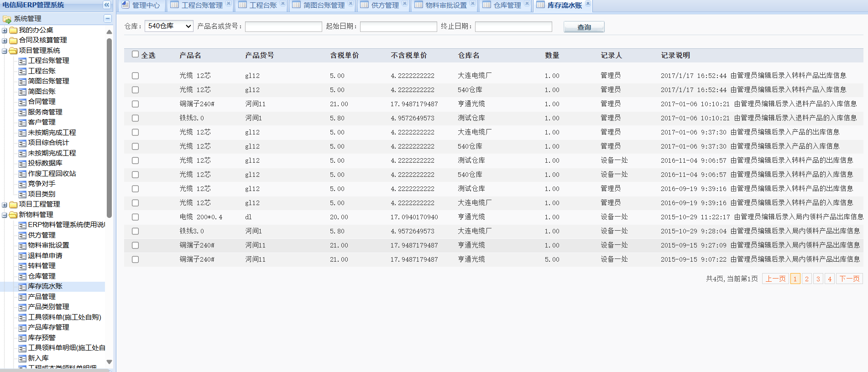The image size is (868, 372).
Task: Click the page icon next to 合同管理
Action: [x=22, y=102]
